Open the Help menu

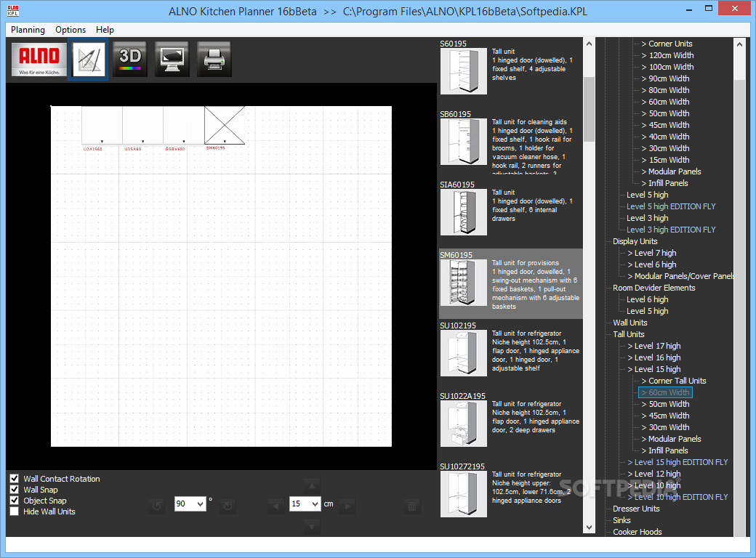105,30
